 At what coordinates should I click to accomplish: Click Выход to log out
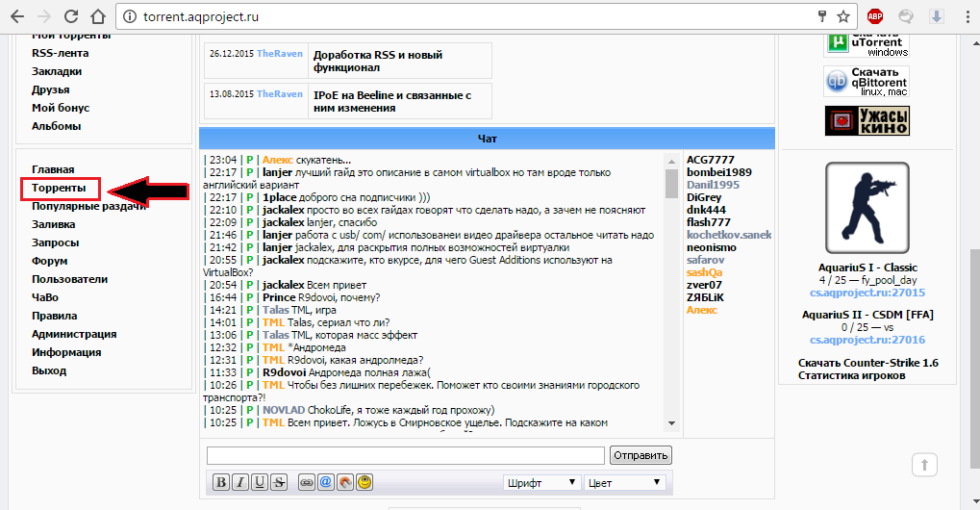click(x=49, y=370)
